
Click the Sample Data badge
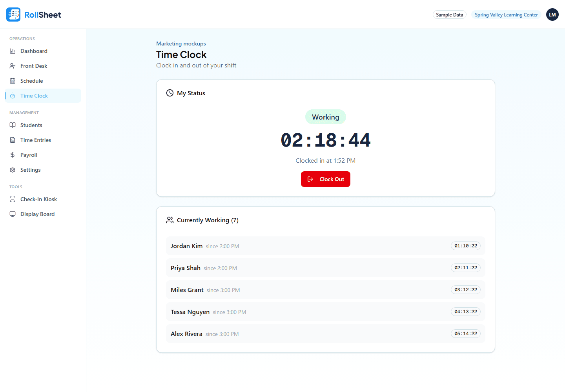coord(450,15)
